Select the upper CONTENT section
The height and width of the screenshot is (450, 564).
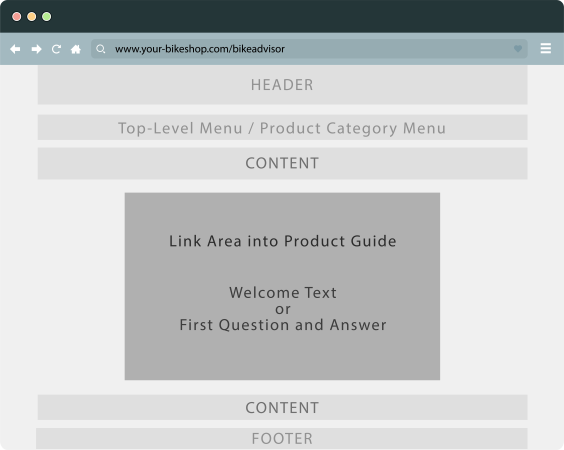tap(282, 163)
